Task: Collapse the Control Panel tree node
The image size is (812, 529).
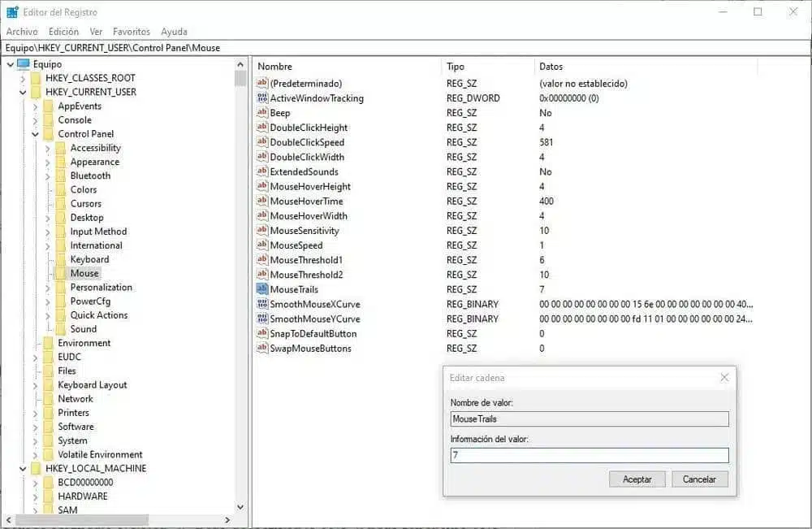Action: coord(35,134)
